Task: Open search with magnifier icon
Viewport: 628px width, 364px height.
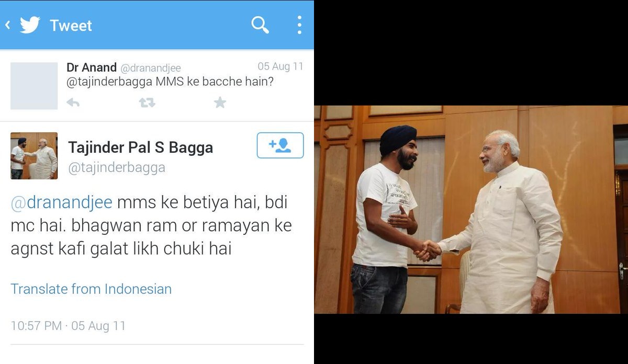Action: pyautogui.click(x=260, y=25)
